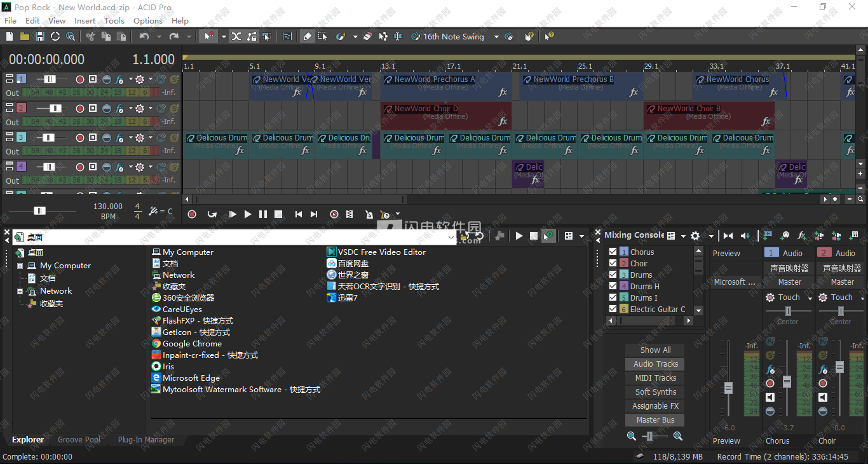
Task: Click the Start Preview play icon in Explorer
Action: pos(519,236)
